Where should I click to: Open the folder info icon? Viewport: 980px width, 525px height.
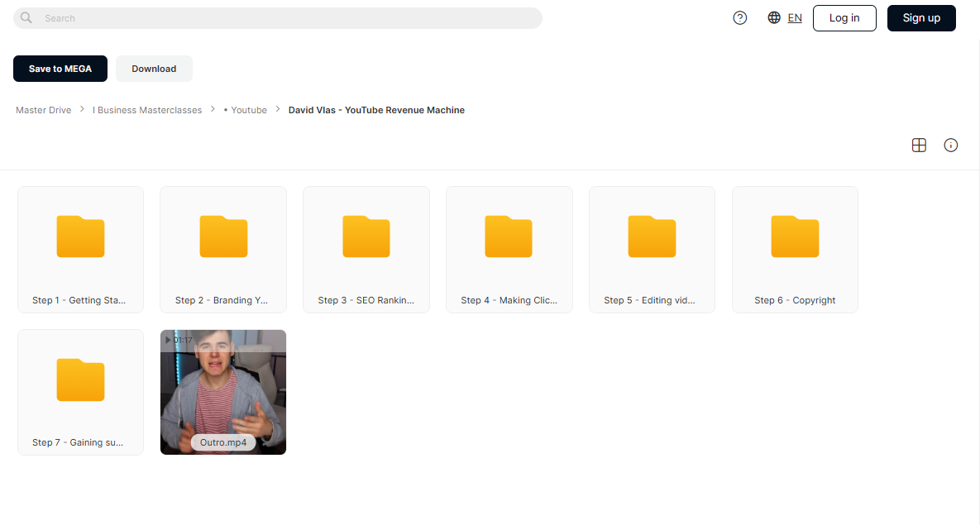tap(950, 146)
